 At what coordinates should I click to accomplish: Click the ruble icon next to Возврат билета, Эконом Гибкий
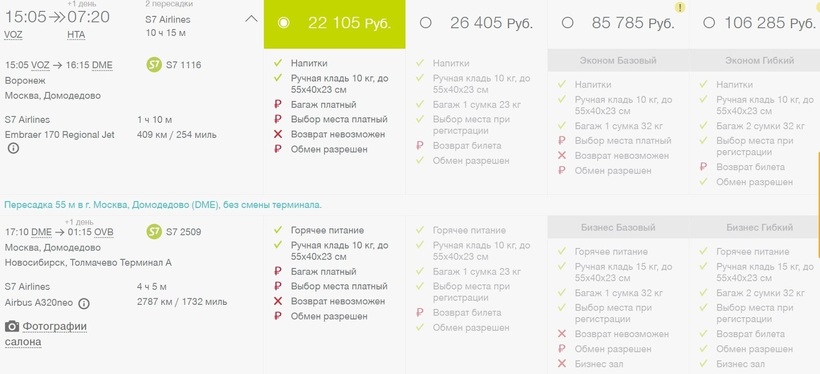pyautogui.click(x=703, y=167)
